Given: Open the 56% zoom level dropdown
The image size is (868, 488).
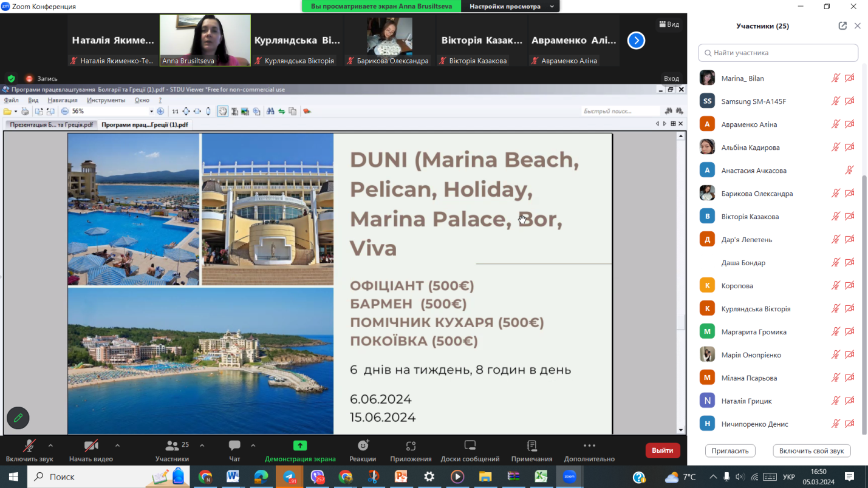Looking at the screenshot, I should pyautogui.click(x=151, y=111).
